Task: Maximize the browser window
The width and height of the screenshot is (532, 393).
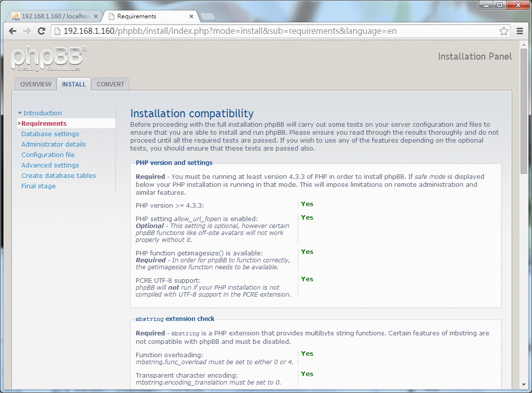Action: [x=500, y=5]
